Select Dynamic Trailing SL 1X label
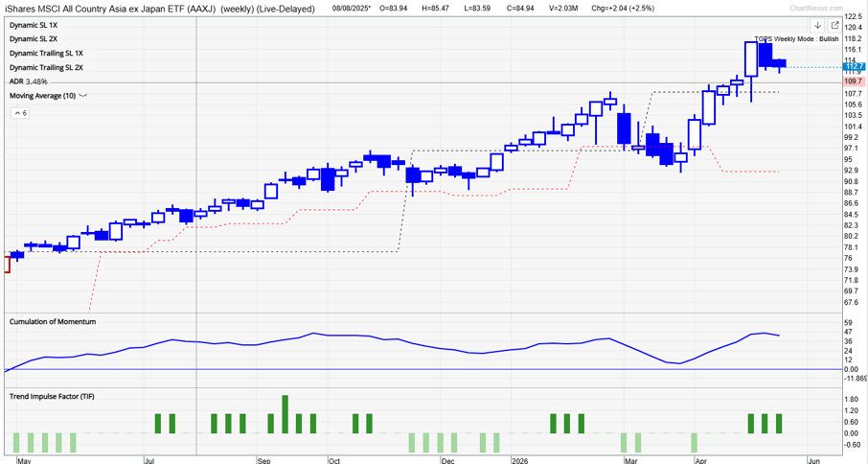Image resolution: width=868 pixels, height=464 pixels. point(46,54)
